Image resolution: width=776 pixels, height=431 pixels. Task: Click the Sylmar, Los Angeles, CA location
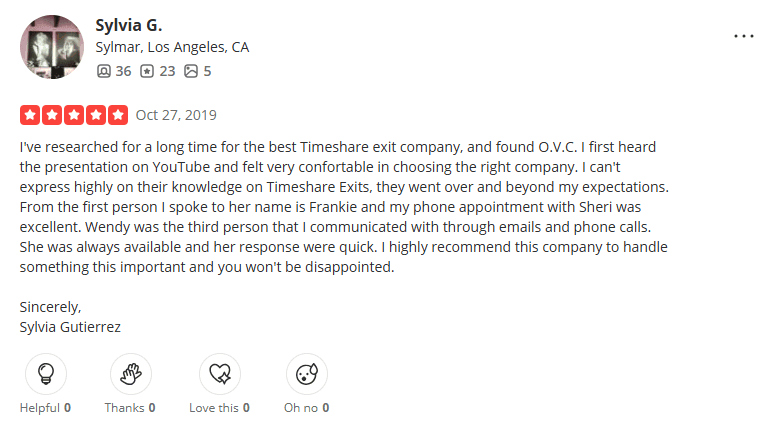point(171,47)
